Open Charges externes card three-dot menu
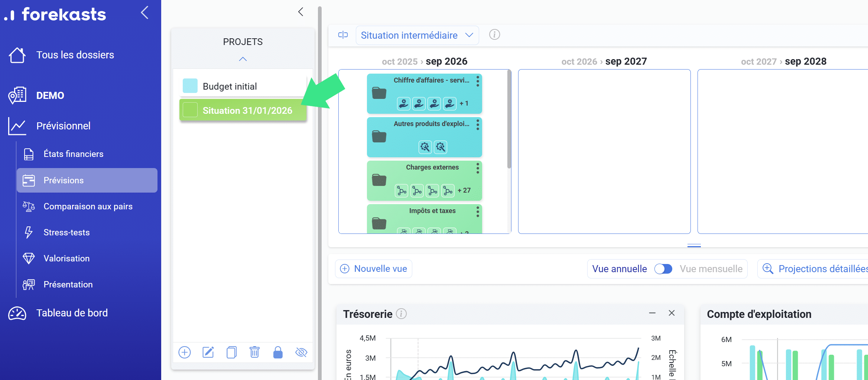Viewport: 868px width, 380px height. coord(478,168)
